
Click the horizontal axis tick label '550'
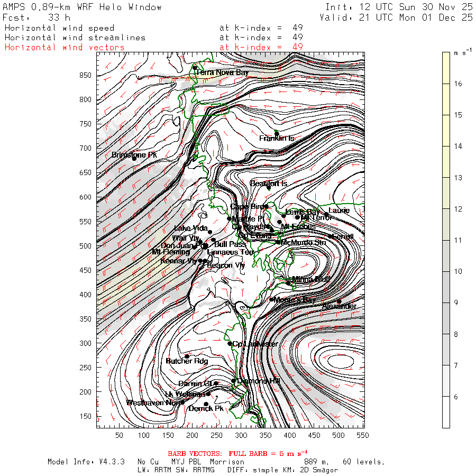coord(363,436)
